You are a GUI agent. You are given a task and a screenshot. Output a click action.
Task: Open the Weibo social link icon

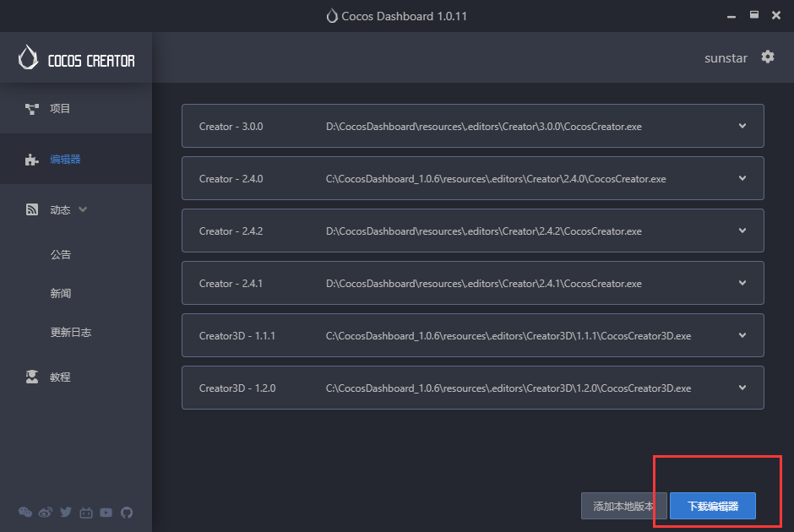pos(45,513)
